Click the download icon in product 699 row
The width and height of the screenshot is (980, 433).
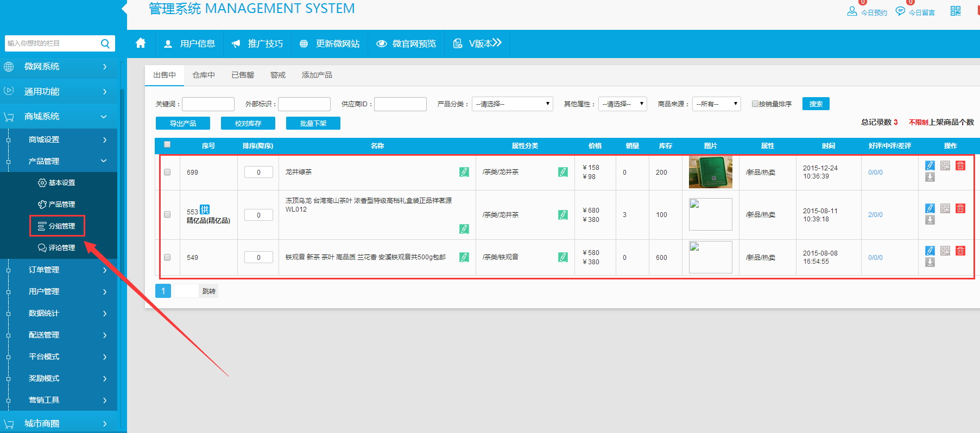tap(930, 177)
